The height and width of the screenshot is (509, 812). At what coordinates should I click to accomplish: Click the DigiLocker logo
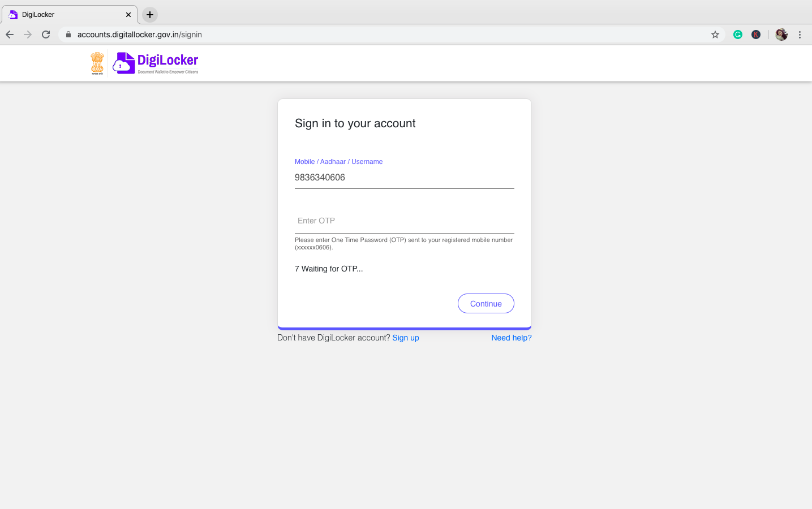coord(156,63)
